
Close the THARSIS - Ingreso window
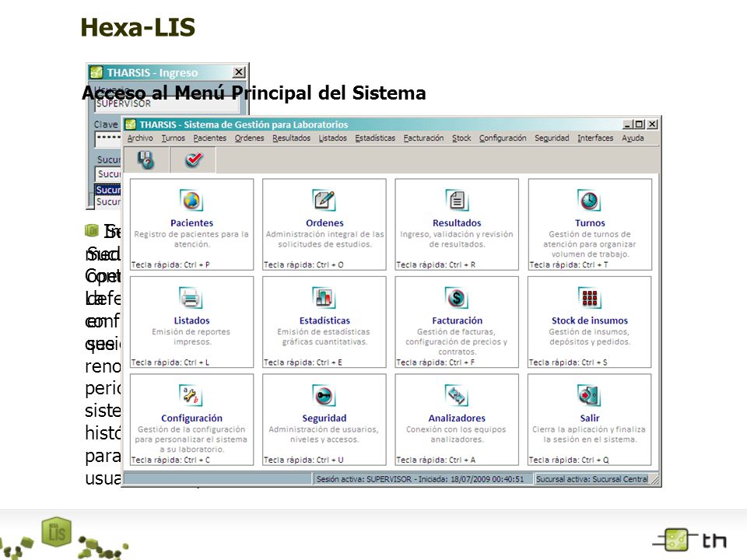[x=239, y=72]
